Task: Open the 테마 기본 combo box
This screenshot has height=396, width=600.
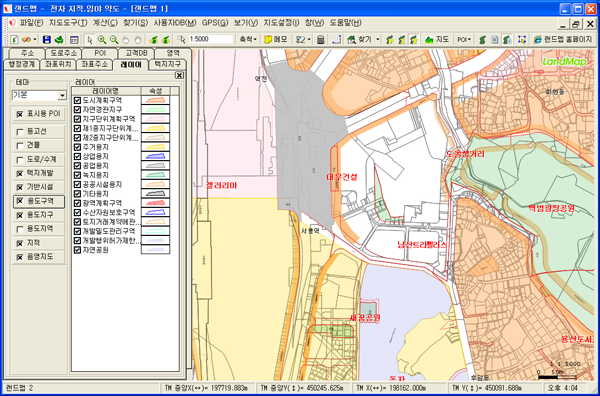Action: coord(39,95)
